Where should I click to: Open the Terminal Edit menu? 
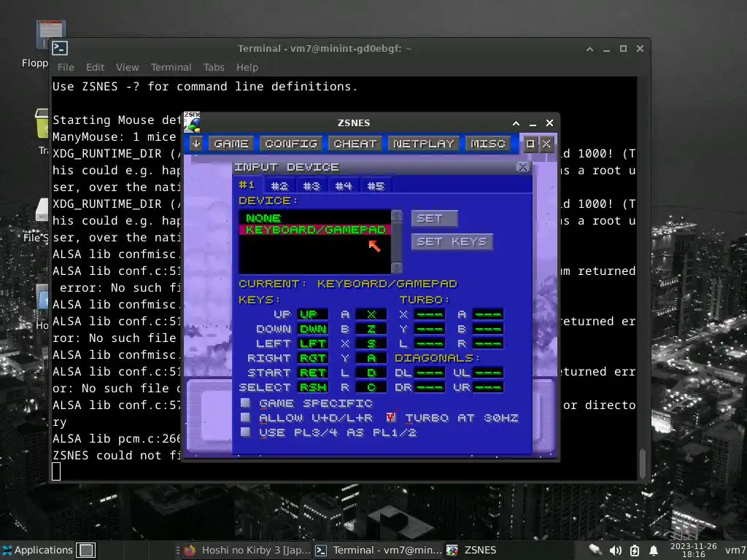click(x=95, y=67)
